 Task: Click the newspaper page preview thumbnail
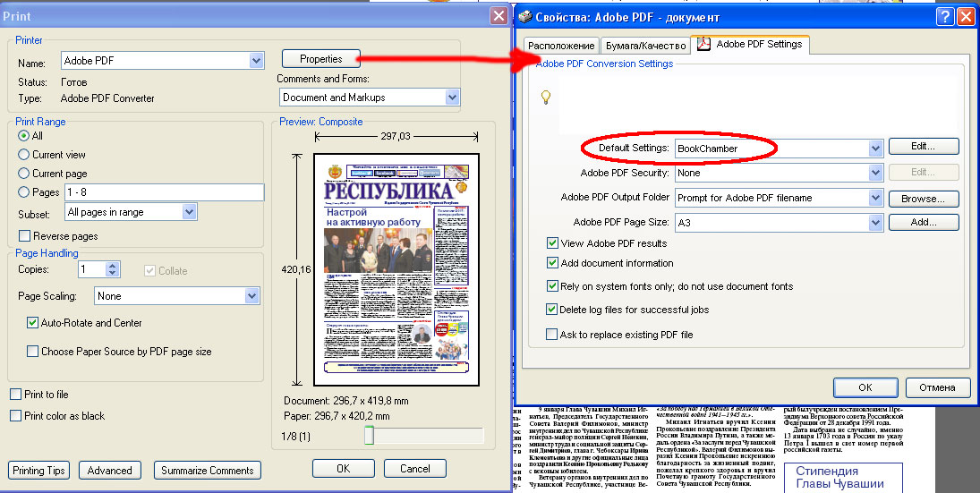pyautogui.click(x=396, y=269)
